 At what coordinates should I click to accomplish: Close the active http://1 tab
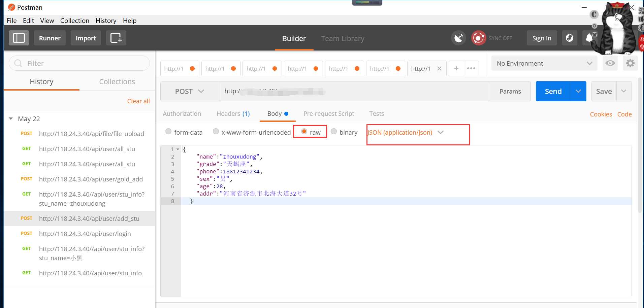click(x=439, y=69)
